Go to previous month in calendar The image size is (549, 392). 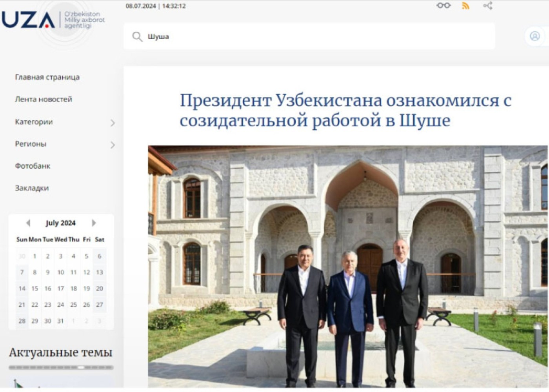point(28,223)
